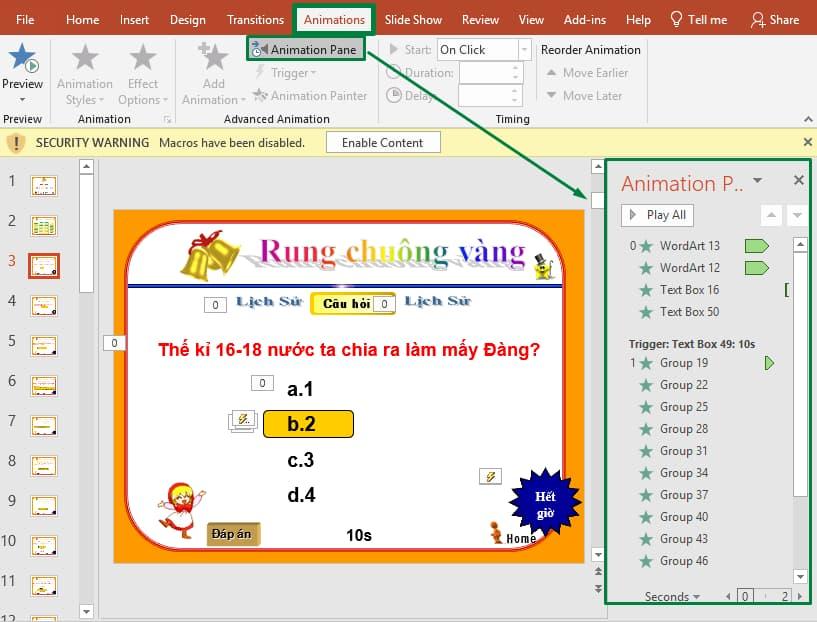The width and height of the screenshot is (817, 622).
Task: Click the security warning alert icon
Action: click(17, 142)
